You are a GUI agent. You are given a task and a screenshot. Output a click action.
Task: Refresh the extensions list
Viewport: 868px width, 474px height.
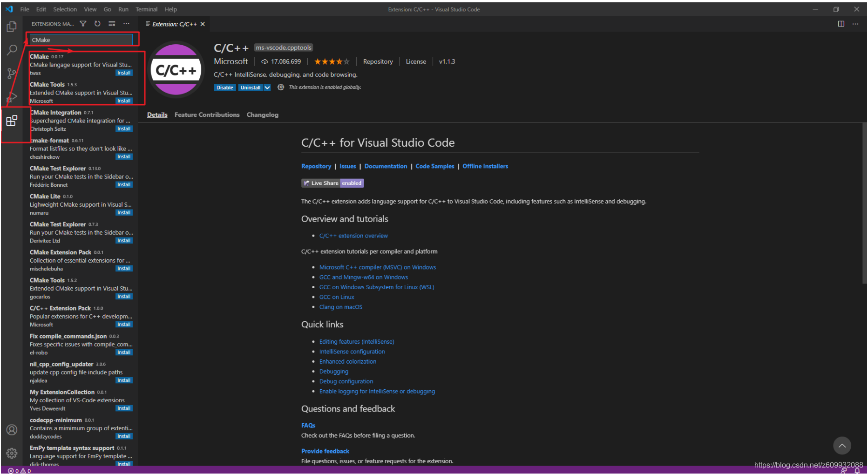tap(97, 24)
